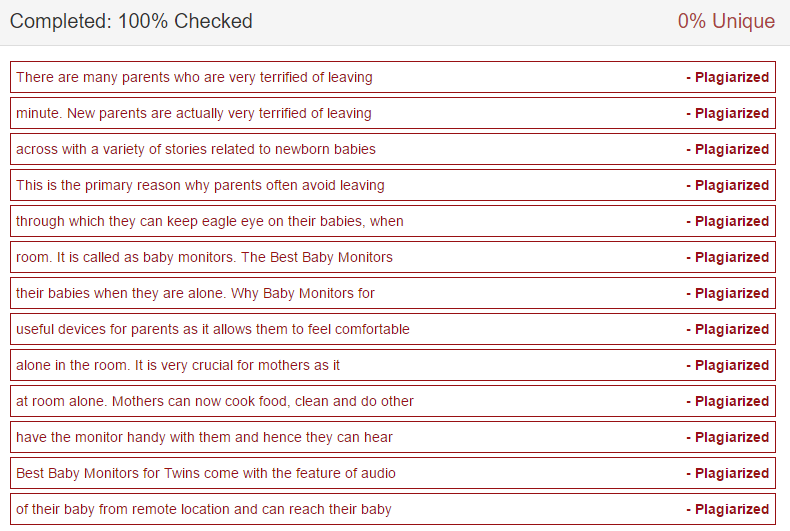The image size is (790, 531).
Task: Click the sentence "There are many parents who are very terrified"
Action: point(194,77)
